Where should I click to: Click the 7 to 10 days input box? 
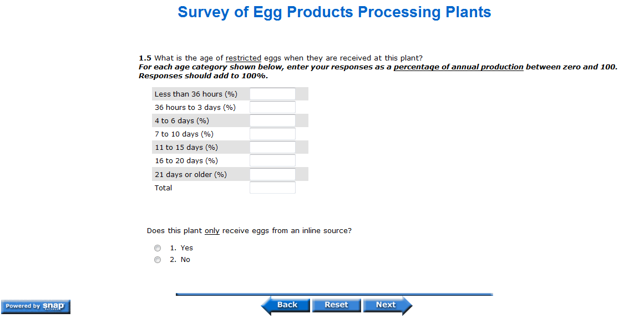[x=272, y=134]
